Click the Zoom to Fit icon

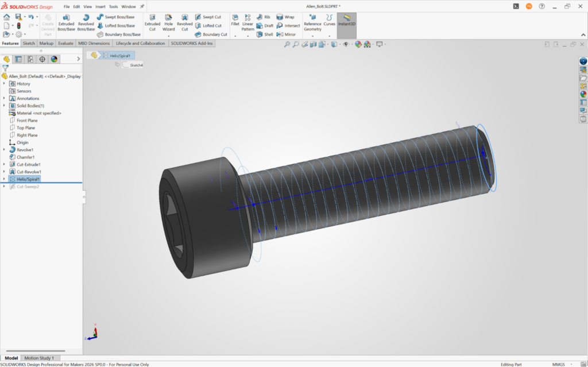(287, 44)
